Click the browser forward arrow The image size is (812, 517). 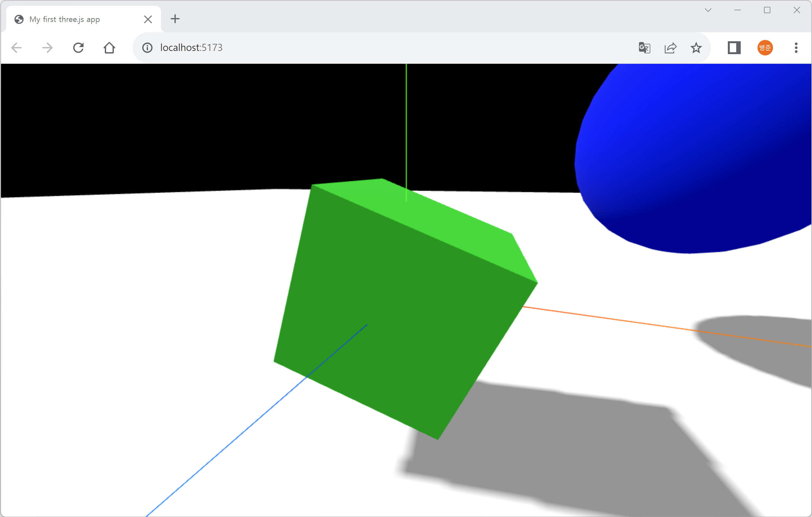coord(47,47)
